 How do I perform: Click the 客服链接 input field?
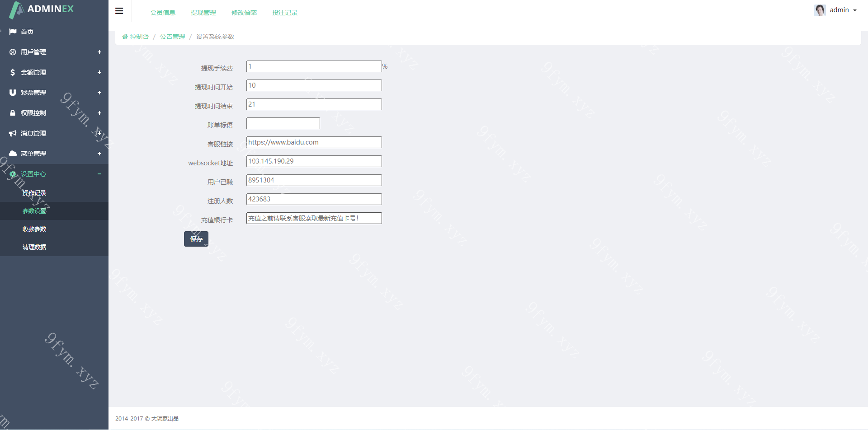coord(314,142)
